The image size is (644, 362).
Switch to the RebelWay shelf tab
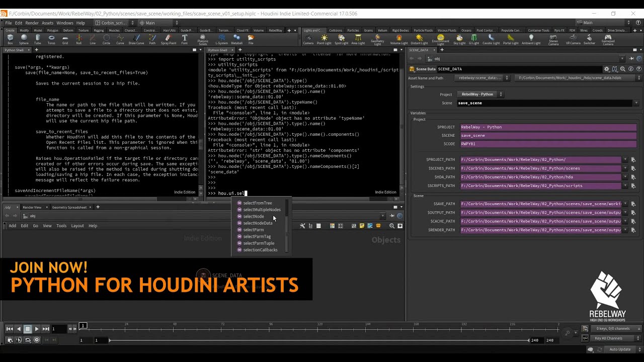point(275,30)
